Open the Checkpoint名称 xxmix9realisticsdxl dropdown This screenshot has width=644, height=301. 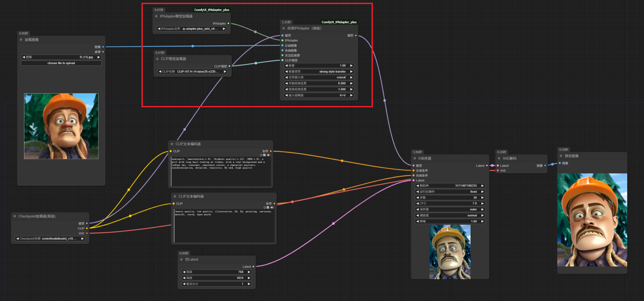50,238
